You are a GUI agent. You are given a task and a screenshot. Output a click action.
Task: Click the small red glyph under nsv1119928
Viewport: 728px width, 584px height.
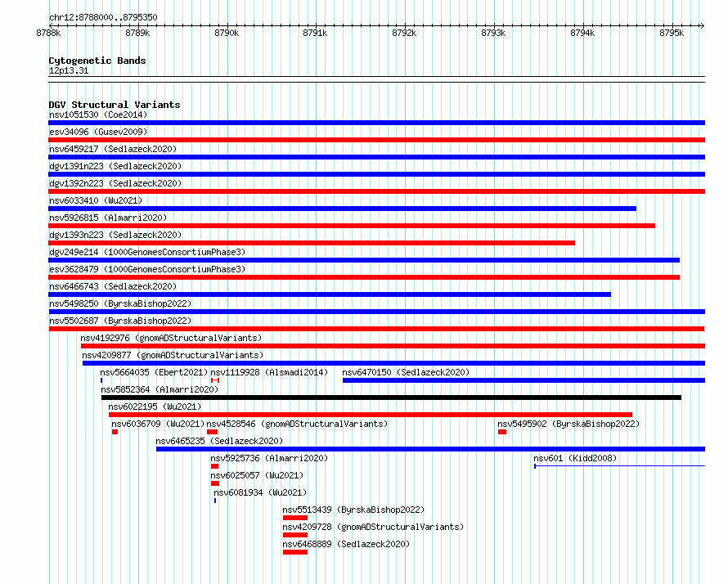click(x=215, y=380)
